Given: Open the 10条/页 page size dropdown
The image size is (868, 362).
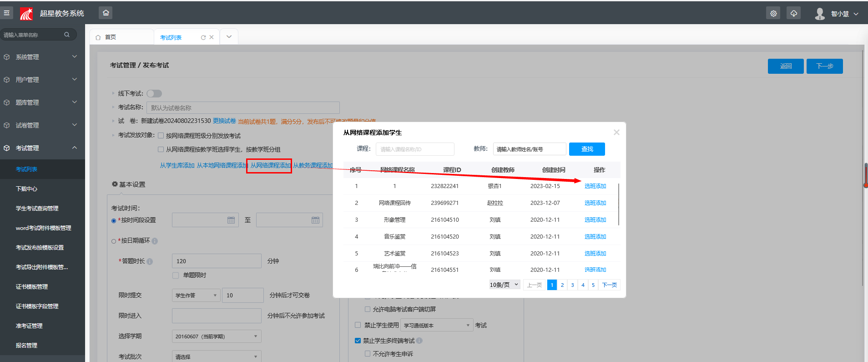Looking at the screenshot, I should [504, 285].
